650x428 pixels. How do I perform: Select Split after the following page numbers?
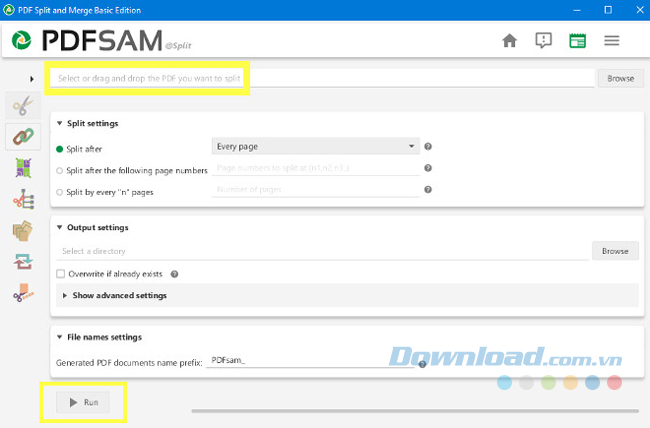click(60, 170)
